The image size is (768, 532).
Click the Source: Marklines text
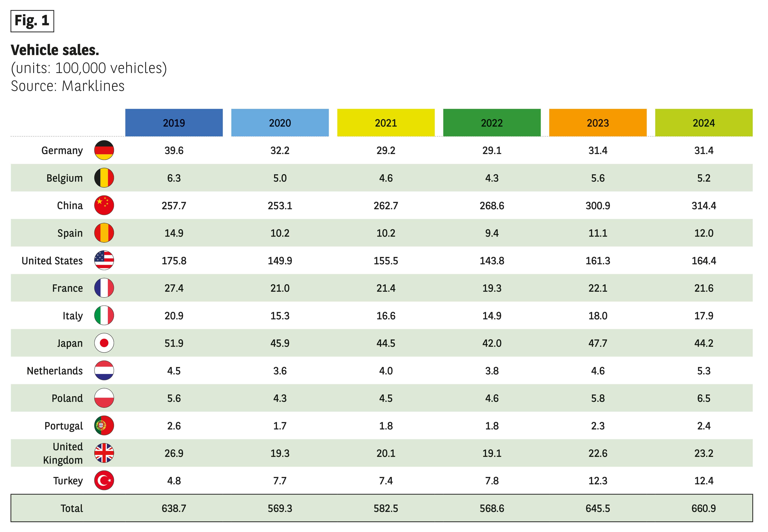coord(68,86)
